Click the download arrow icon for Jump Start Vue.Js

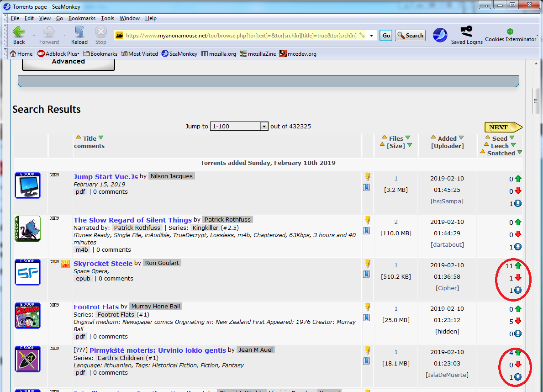point(368,177)
